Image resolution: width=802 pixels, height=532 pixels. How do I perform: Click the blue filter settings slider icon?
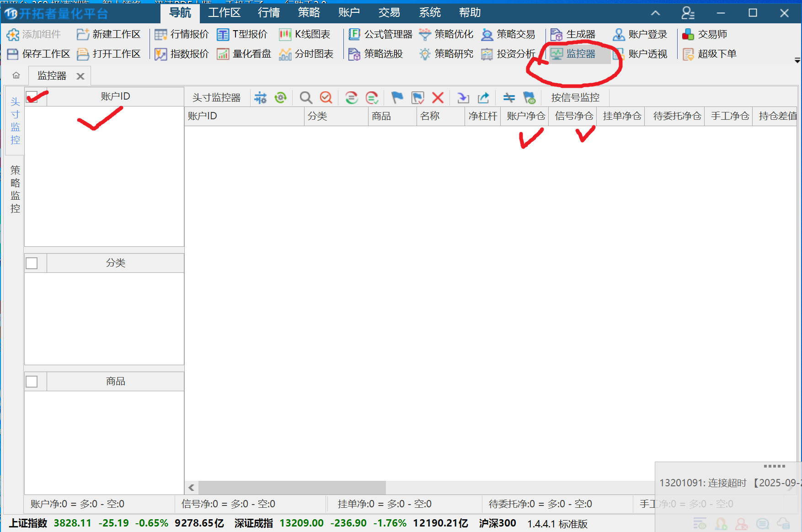(260, 97)
